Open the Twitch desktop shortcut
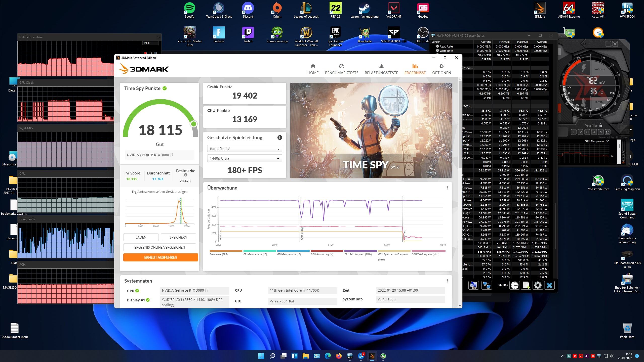The width and height of the screenshot is (644, 362). [x=248, y=35]
